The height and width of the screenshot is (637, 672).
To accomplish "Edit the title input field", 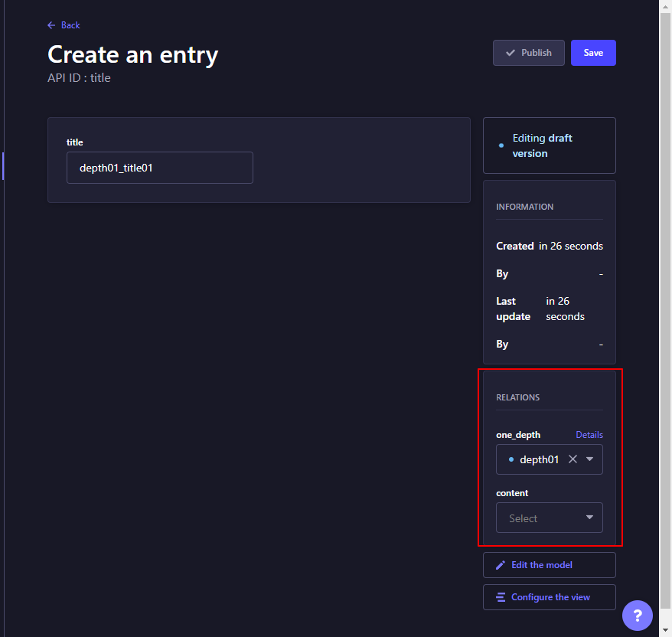I will [160, 168].
